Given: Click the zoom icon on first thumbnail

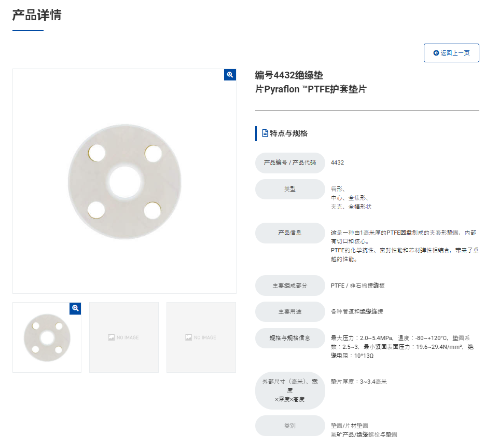Looking at the screenshot, I should coord(75,308).
